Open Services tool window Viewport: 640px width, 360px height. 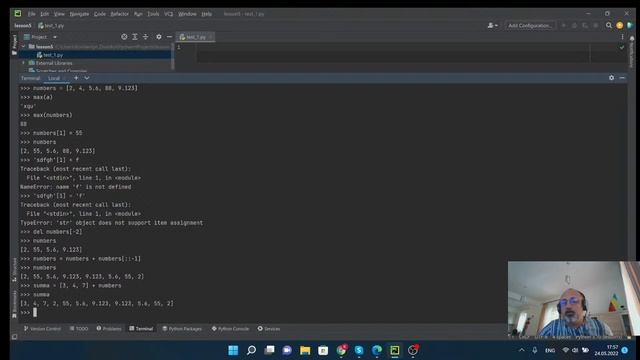click(x=269, y=329)
